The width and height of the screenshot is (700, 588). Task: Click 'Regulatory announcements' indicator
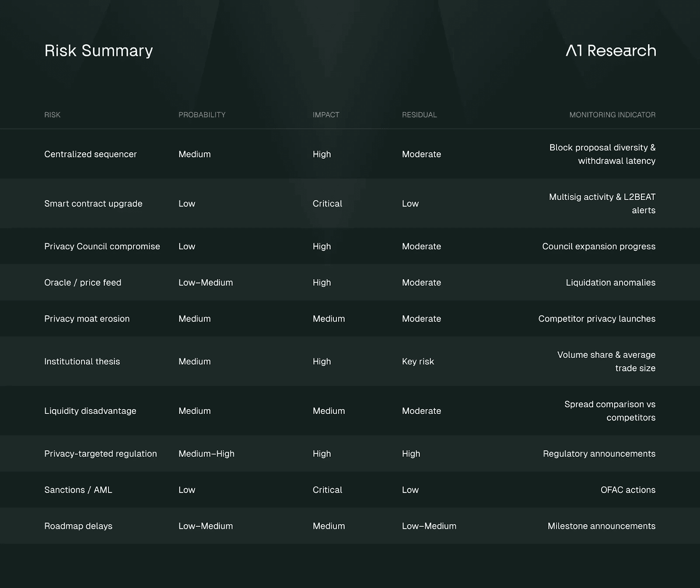point(599,454)
